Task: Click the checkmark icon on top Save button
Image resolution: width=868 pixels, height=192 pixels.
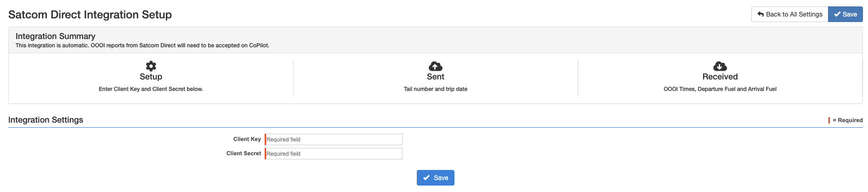Action: (x=838, y=14)
